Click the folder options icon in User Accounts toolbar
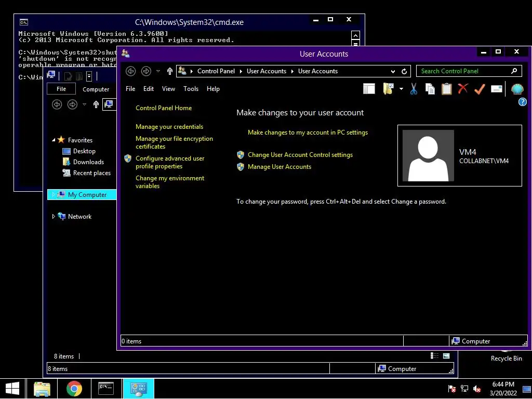The width and height of the screenshot is (532, 399). [388, 89]
